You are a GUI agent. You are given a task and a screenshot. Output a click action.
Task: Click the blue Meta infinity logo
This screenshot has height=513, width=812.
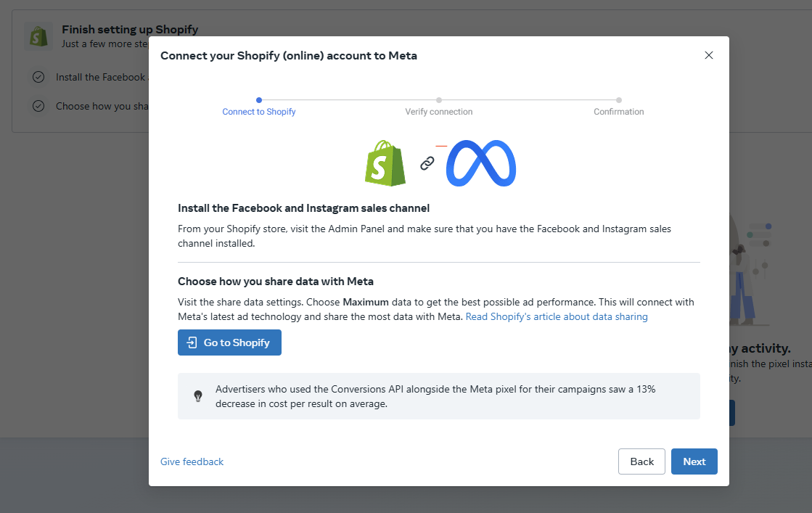(481, 163)
